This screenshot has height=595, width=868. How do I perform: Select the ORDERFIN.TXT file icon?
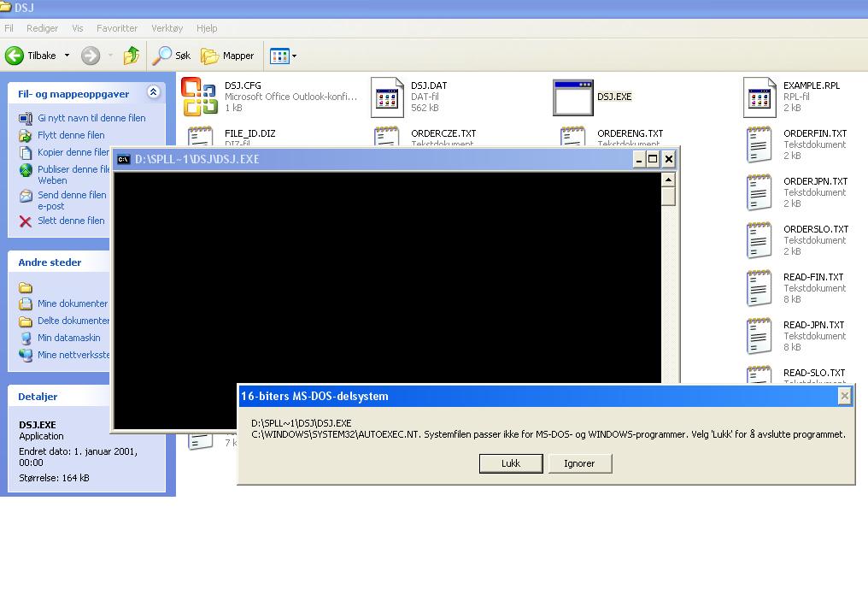759,144
